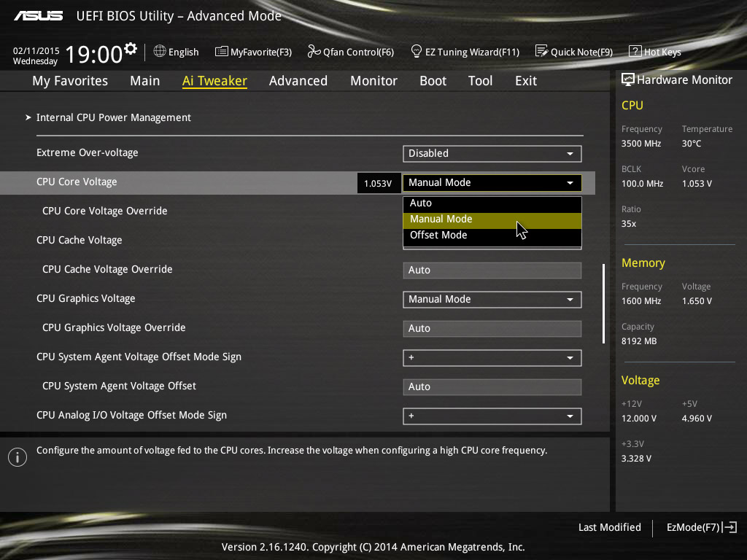Select the CPU Cache Voltage Override label

tap(107, 270)
